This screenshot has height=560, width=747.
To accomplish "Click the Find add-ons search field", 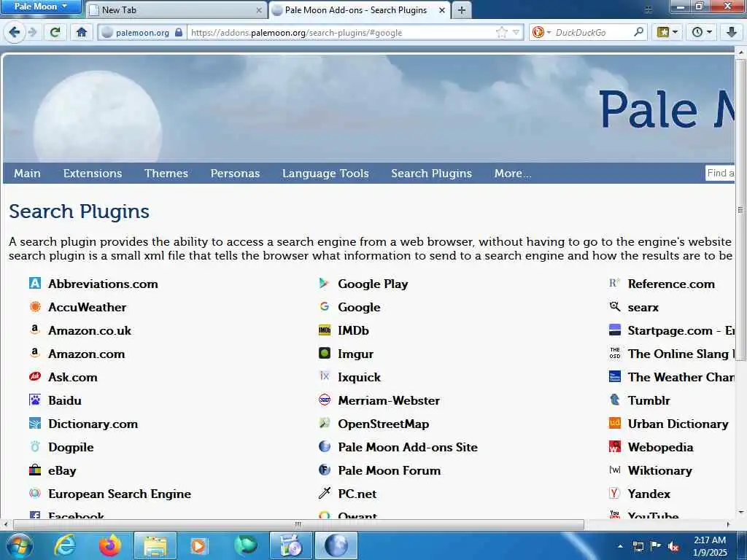I will coord(720,173).
